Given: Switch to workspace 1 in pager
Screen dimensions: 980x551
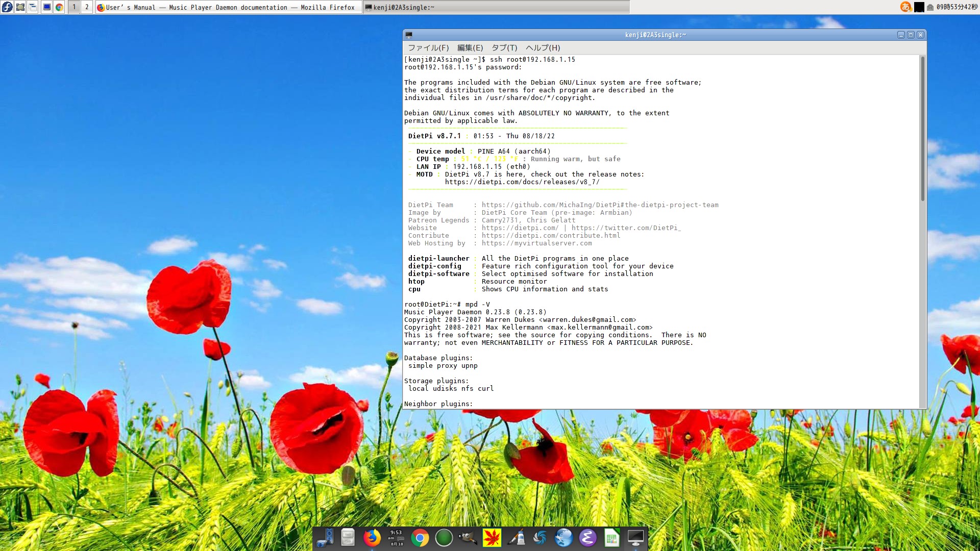Looking at the screenshot, I should tap(74, 7).
